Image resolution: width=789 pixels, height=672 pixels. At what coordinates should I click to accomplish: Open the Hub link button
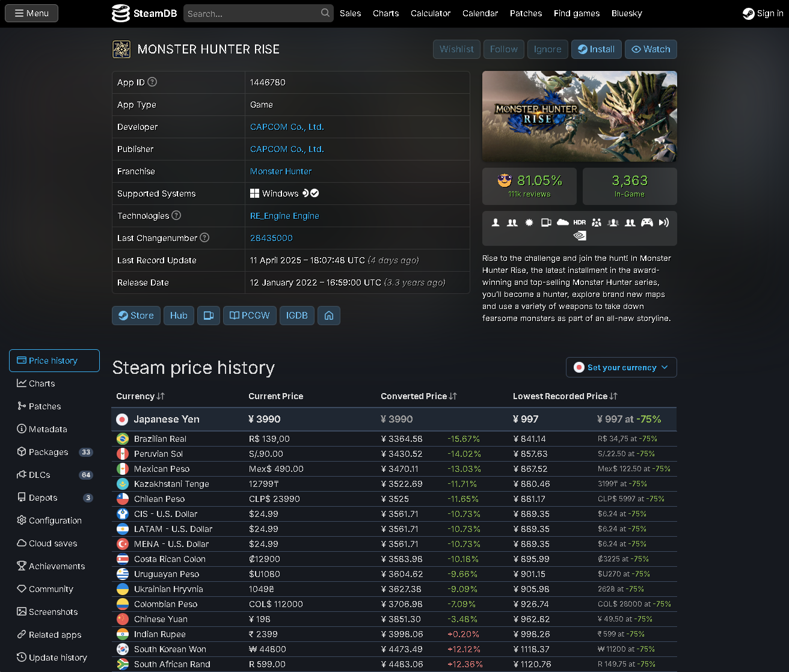[179, 316]
